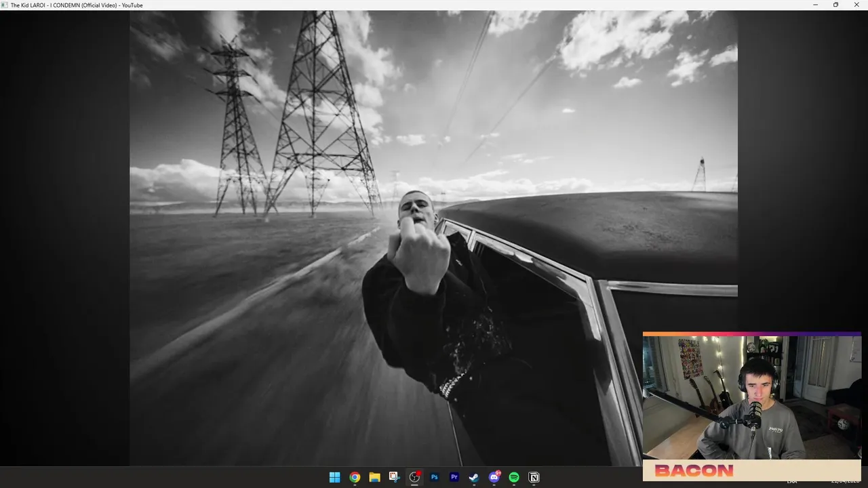
Task: Open Adobe Premiere Pro from the taskbar
Action: pyautogui.click(x=454, y=477)
